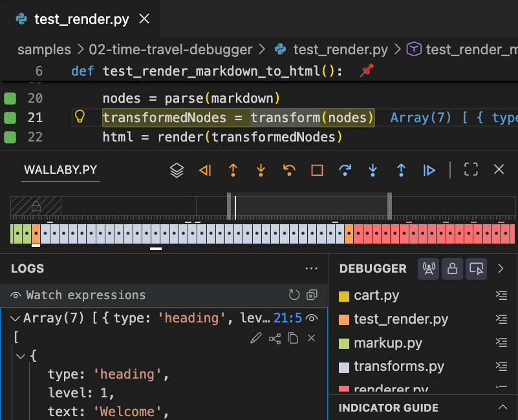Toggle fullscreen debugger panel view
Viewport: 518px width, 420px height.
(471, 169)
